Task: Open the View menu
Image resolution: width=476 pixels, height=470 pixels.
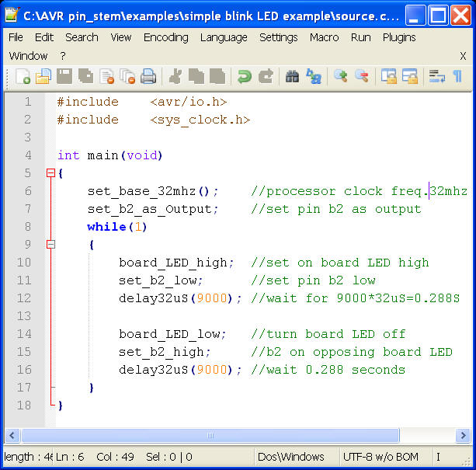Action: click(x=121, y=37)
